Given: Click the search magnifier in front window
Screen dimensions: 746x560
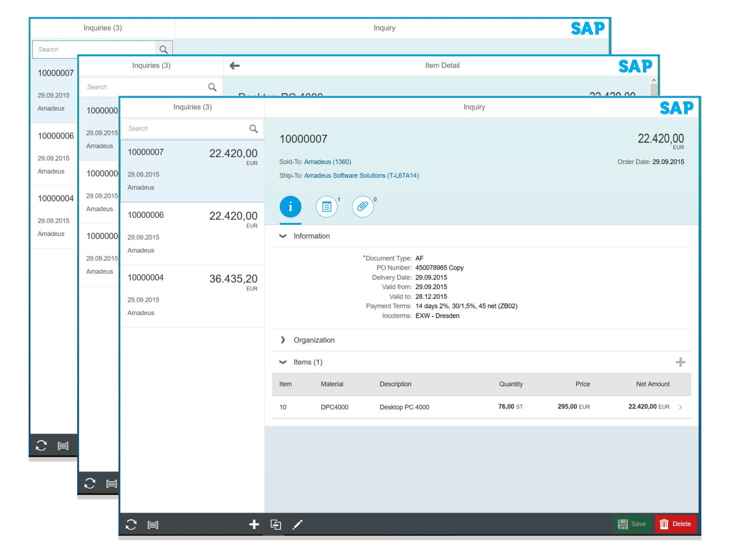Looking at the screenshot, I should point(254,129).
